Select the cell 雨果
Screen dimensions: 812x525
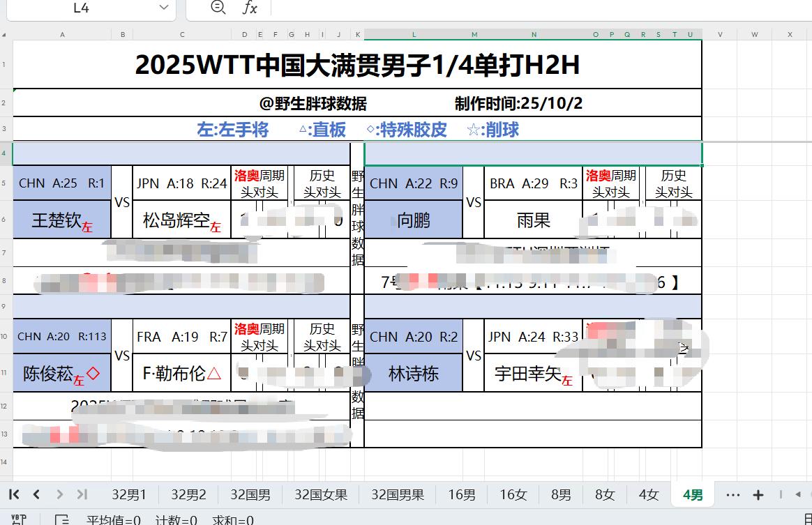coord(534,220)
